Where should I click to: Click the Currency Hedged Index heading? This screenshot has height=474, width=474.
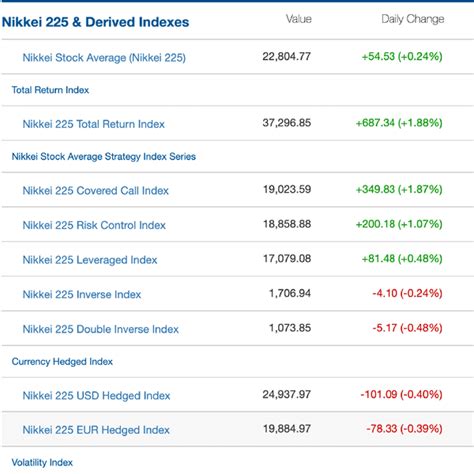62,362
